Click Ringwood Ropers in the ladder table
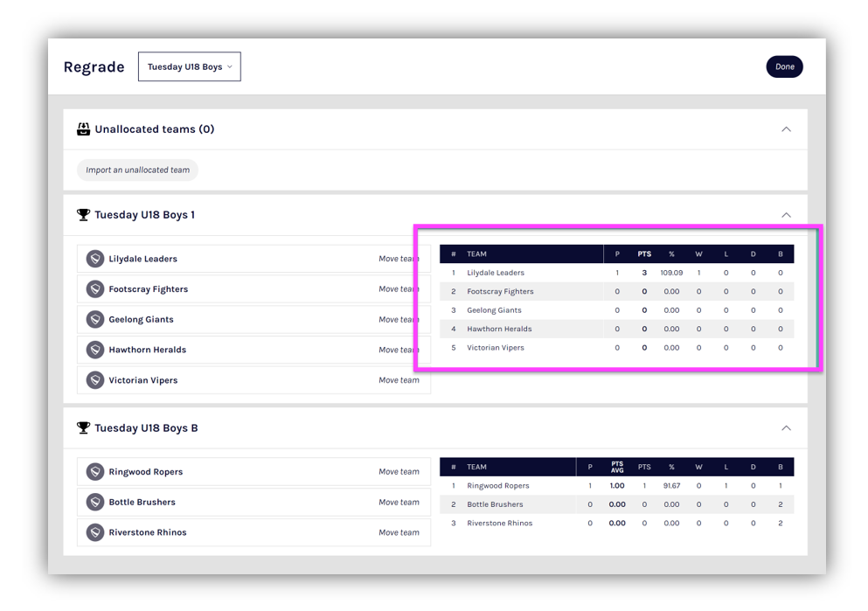This screenshot has height=611, width=868. point(497,486)
